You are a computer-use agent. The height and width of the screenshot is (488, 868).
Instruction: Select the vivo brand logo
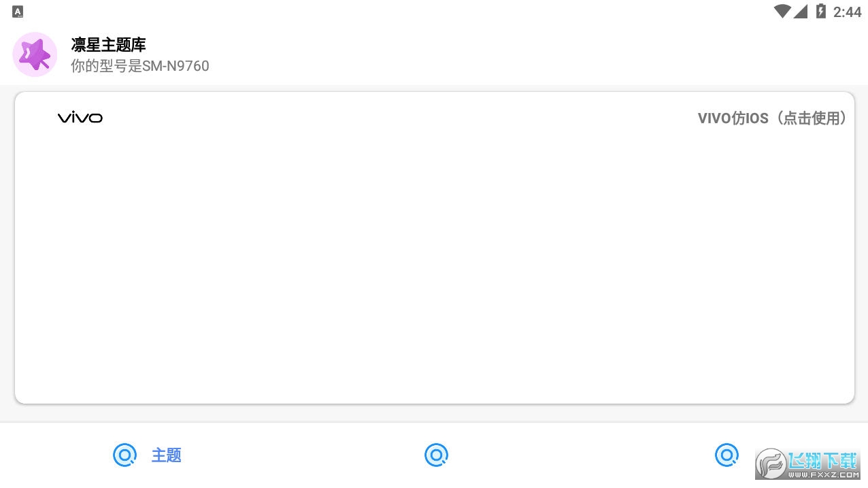80,118
